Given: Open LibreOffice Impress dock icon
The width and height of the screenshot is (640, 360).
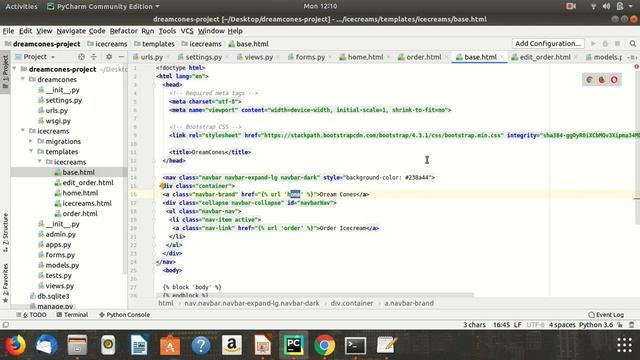Looking at the screenshot, I should pos(263,345).
